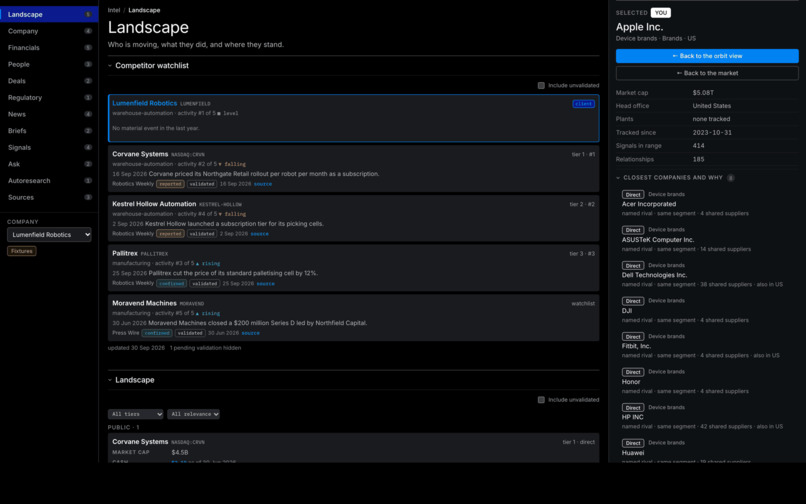Viewport: 806px width, 504px height.
Task: Click the confirmed badge on Pallitrex
Action: [172, 283]
